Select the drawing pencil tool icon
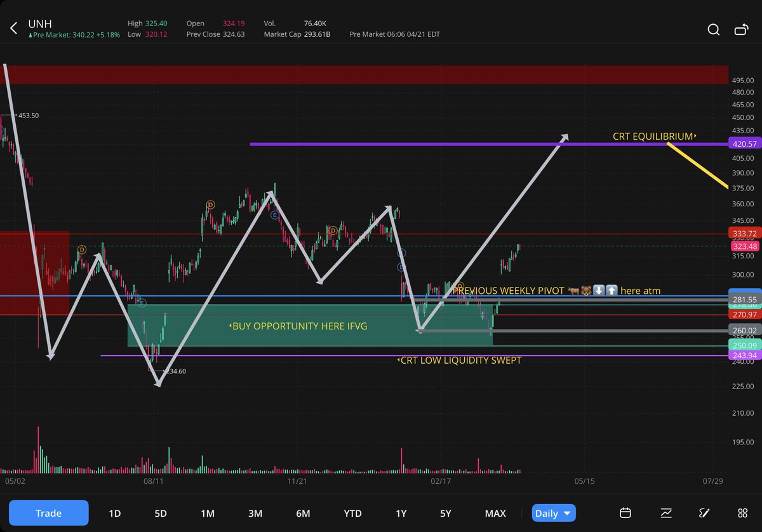This screenshot has width=762, height=532. pyautogui.click(x=704, y=513)
